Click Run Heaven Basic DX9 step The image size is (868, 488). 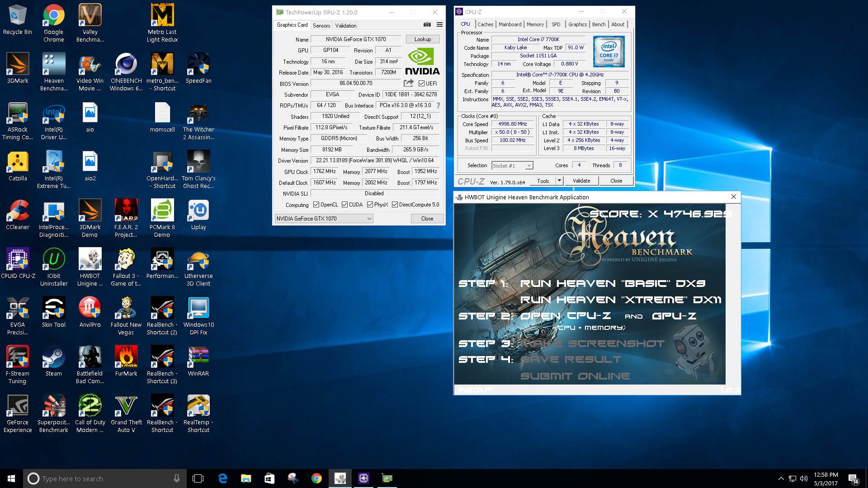pos(613,284)
